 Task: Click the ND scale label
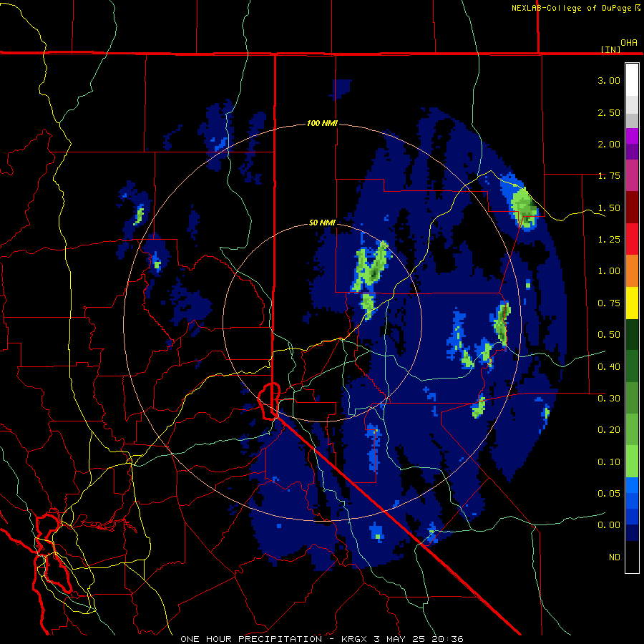coord(615,557)
